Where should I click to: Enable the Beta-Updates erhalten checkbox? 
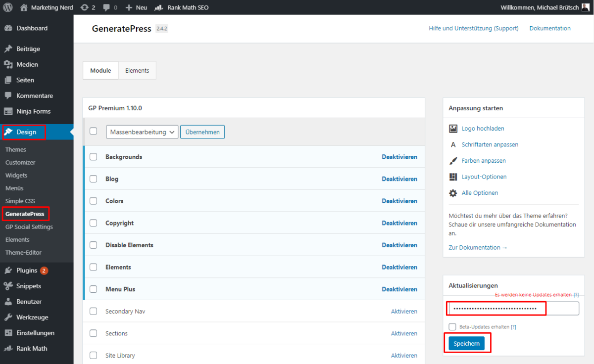[x=452, y=327]
